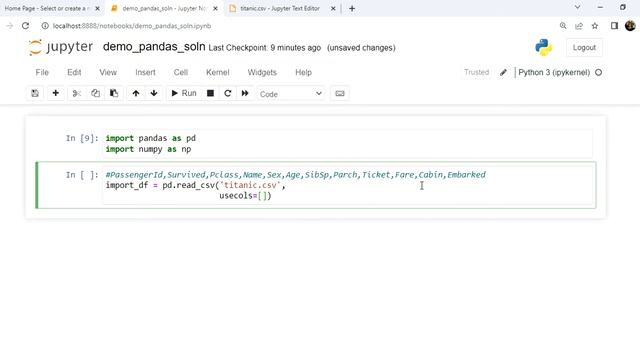
Task: Bookmark this page star icon
Action: tap(595, 26)
